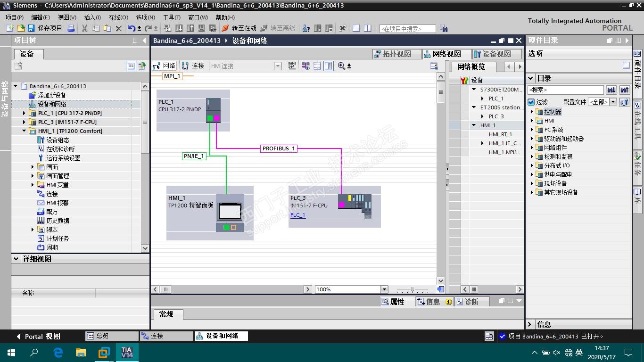Image resolution: width=644 pixels, height=362 pixels.
Task: Click the PROFIBUS_1 network label
Action: pyautogui.click(x=279, y=148)
